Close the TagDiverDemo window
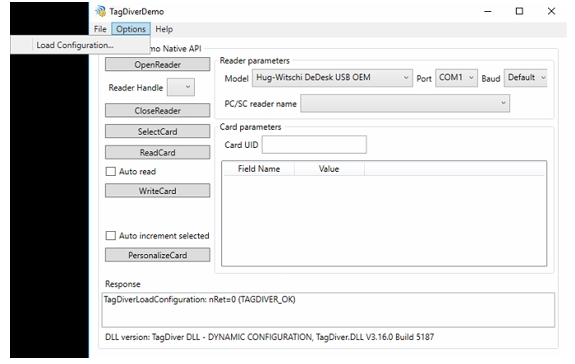Screen dimensions: 575x364 click(x=551, y=11)
